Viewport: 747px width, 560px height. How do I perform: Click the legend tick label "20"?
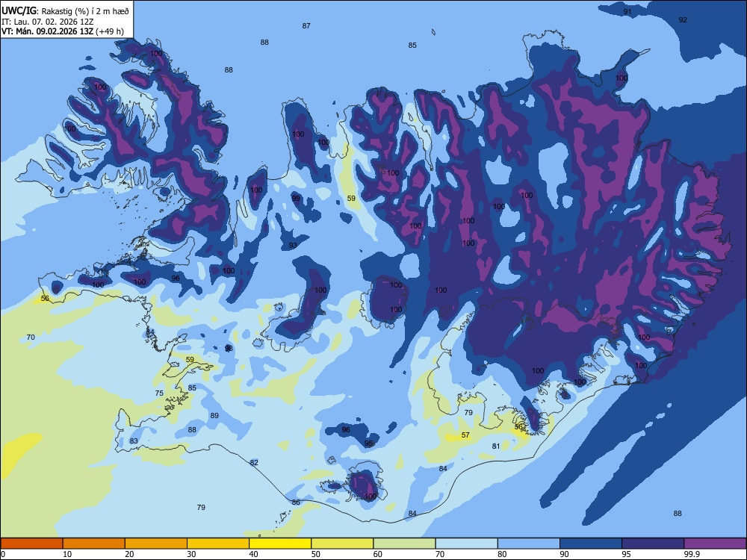tap(129, 554)
